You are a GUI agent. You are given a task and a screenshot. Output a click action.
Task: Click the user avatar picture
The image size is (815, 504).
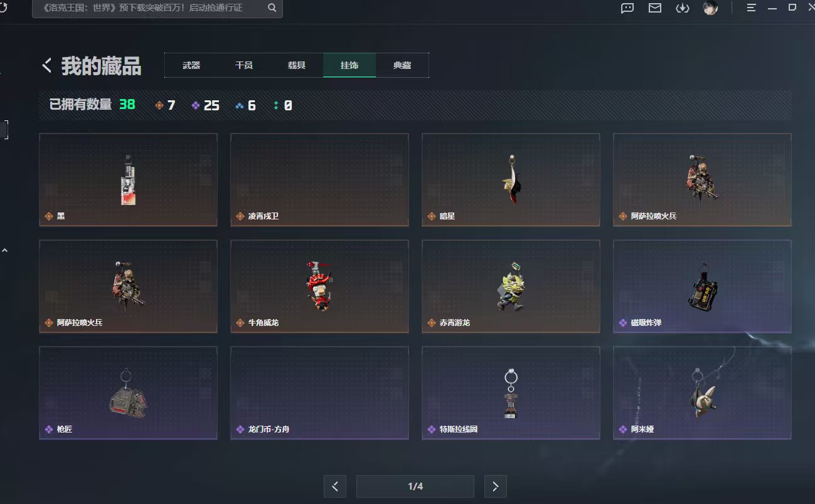[x=710, y=8]
